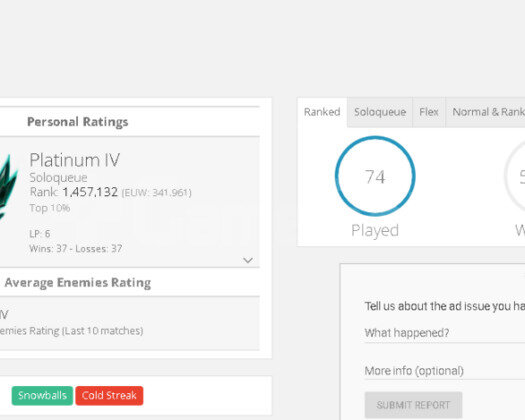
Task: Click the Personal Ratings heading
Action: 78,122
